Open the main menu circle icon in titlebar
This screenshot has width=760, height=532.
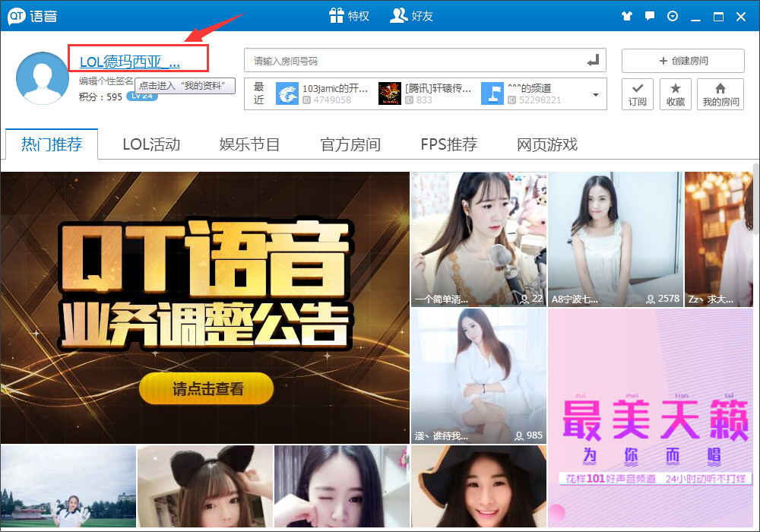tap(672, 15)
